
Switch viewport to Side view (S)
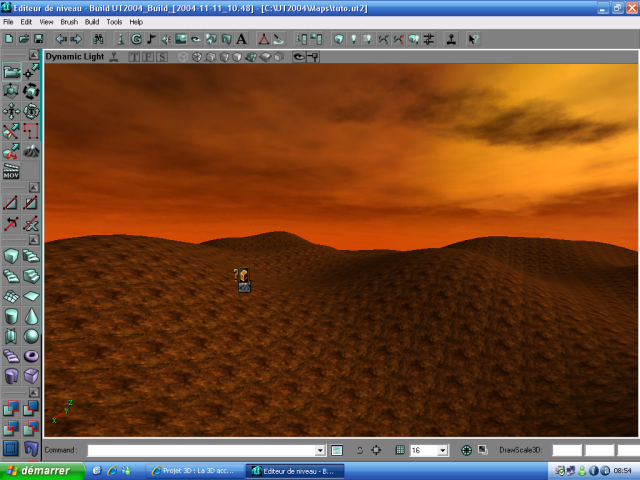pyautogui.click(x=162, y=57)
